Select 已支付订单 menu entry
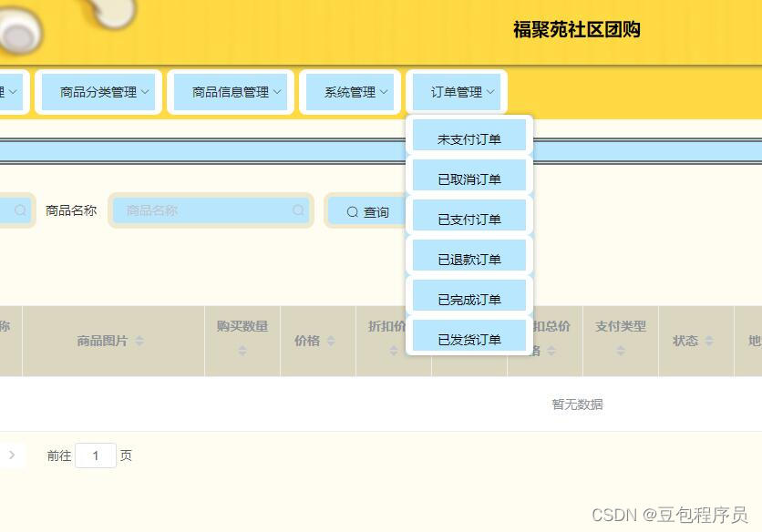The width and height of the screenshot is (762, 532). click(x=469, y=215)
